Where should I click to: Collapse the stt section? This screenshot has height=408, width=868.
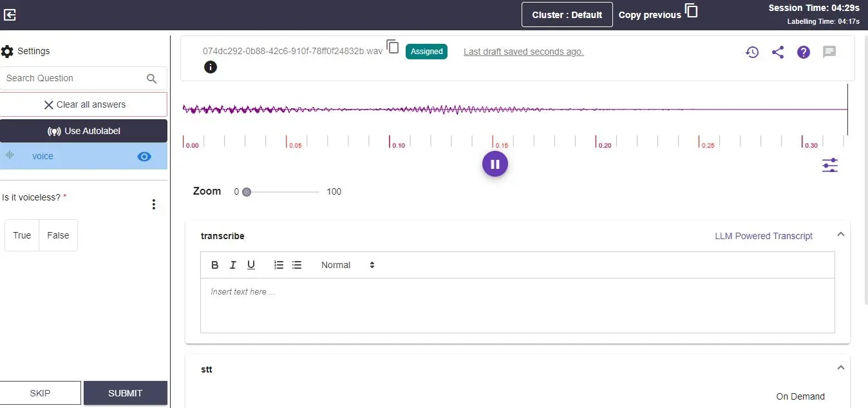coord(840,368)
